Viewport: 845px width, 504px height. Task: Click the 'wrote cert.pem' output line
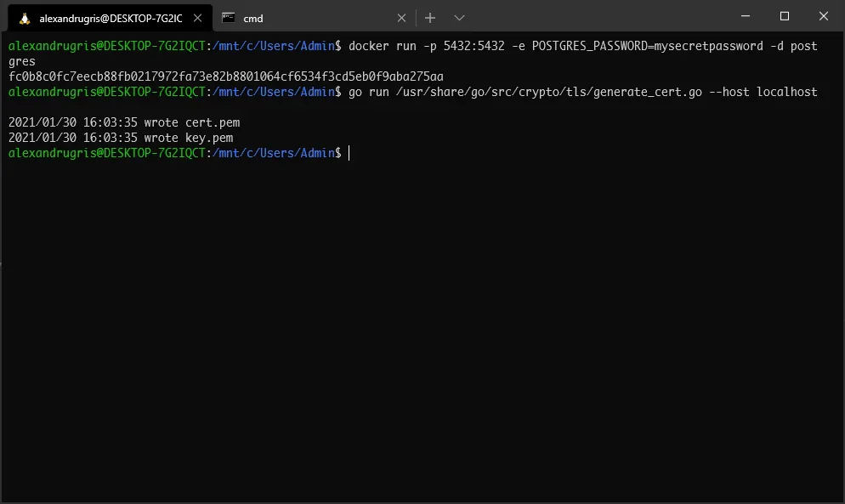point(124,123)
